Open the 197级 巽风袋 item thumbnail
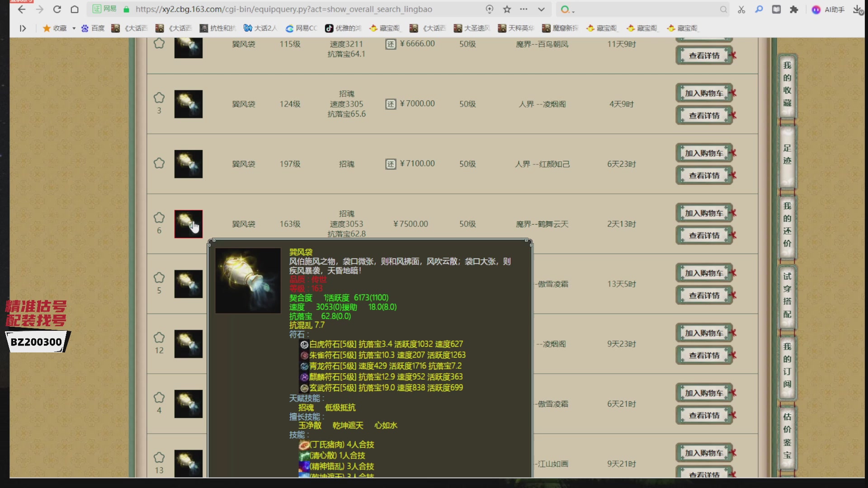 pyautogui.click(x=189, y=164)
